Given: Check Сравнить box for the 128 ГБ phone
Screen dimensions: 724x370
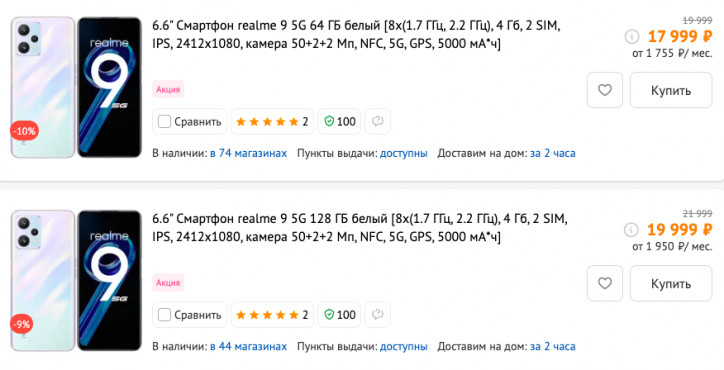Looking at the screenshot, I should click(164, 315).
